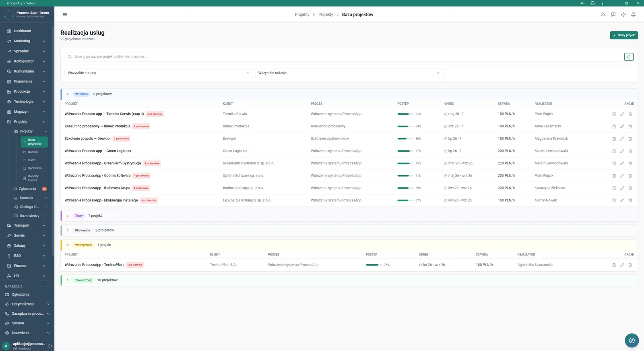Open the Wszystkie statusy filter dropdown
644x351 pixels.
[159, 73]
